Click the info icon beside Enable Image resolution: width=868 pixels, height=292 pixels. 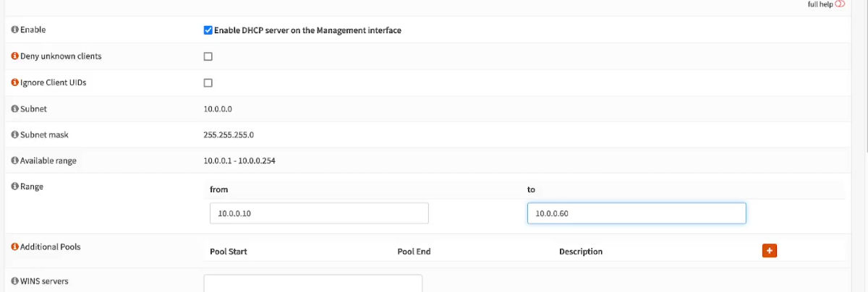tap(14, 30)
